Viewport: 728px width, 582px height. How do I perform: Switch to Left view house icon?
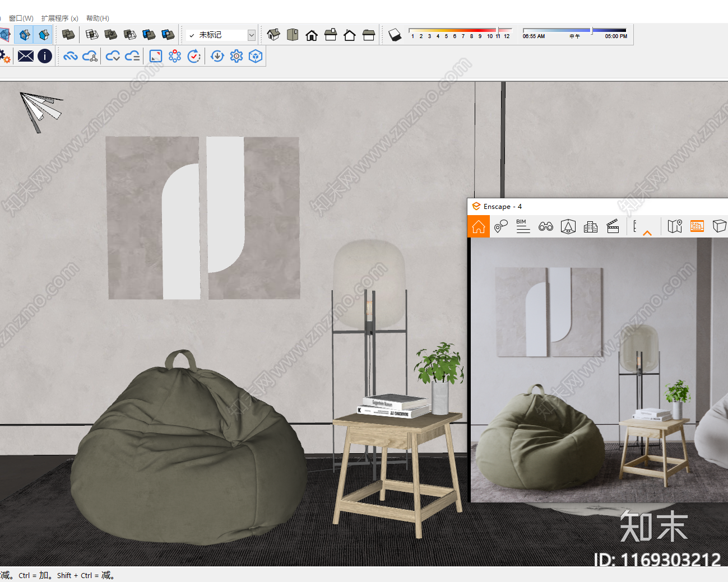369,35
